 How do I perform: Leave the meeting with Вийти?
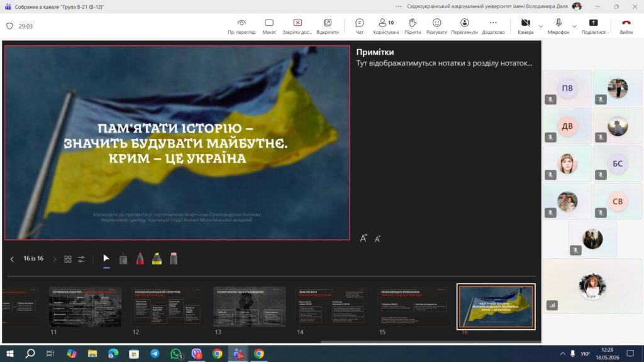pos(626,26)
